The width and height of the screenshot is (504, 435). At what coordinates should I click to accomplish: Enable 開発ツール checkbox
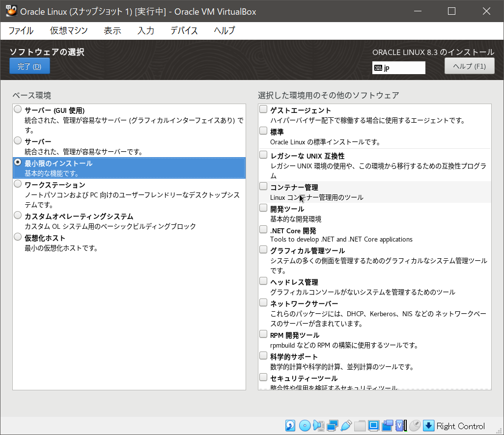coord(263,208)
